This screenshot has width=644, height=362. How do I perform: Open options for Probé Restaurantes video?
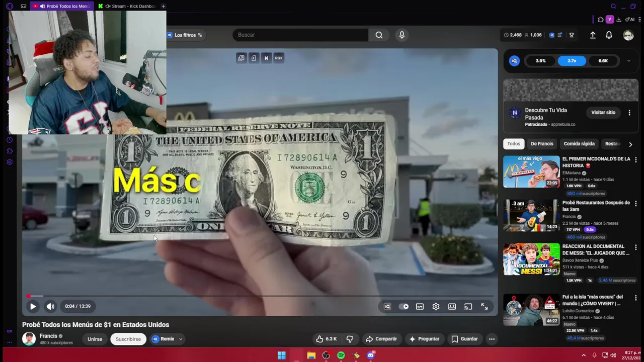[x=635, y=204]
